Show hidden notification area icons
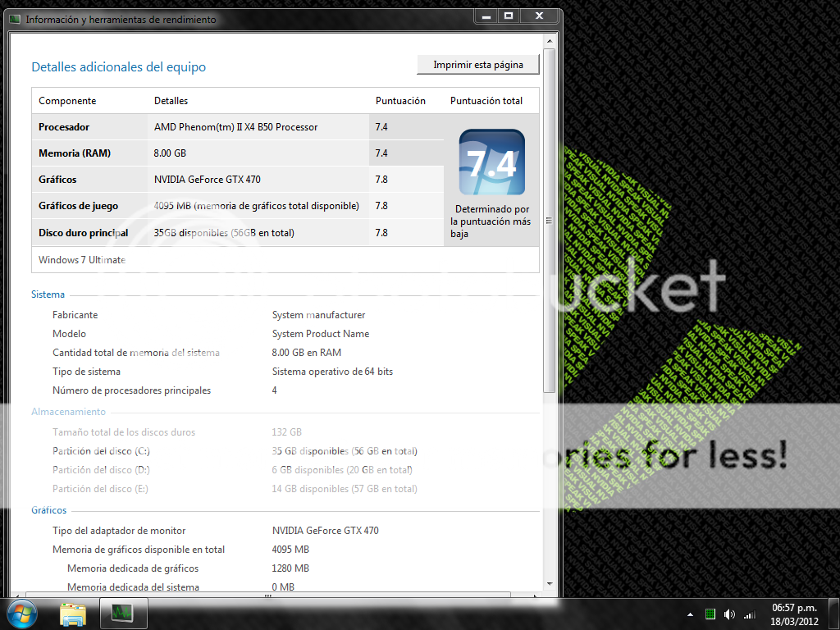Viewport: 840px width, 630px height. (690, 614)
